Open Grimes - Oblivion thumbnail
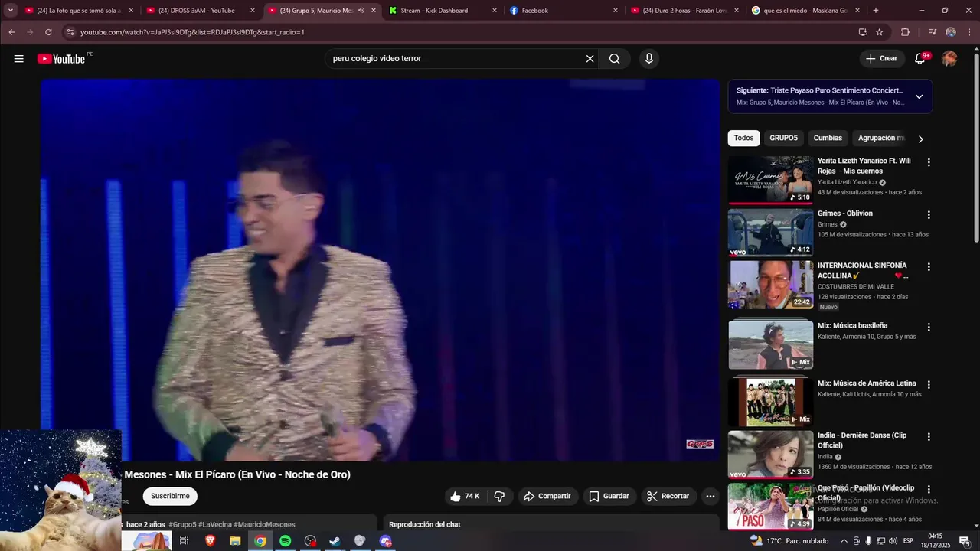Viewport: 980px width, 551px height. point(770,232)
